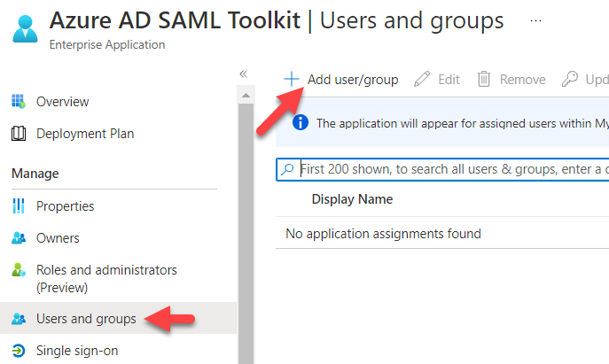This screenshot has width=609, height=364.
Task: Click the Remove toolbar button
Action: tap(511, 80)
